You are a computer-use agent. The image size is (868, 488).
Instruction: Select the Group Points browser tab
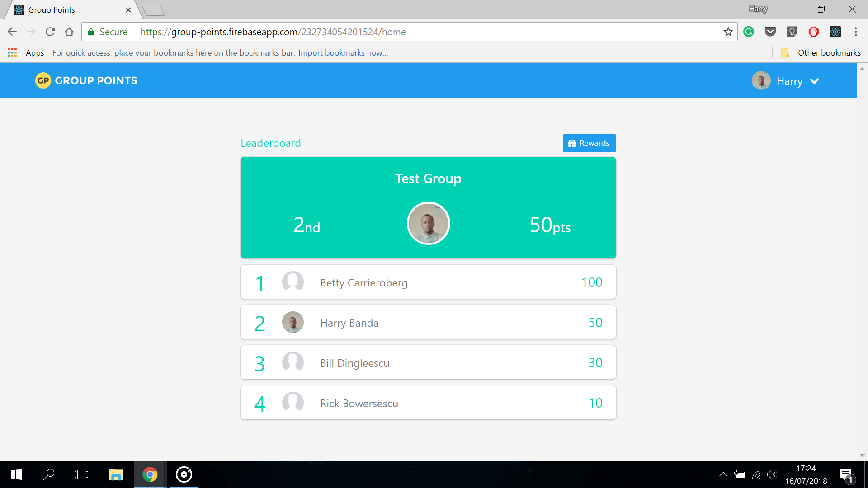tap(68, 10)
